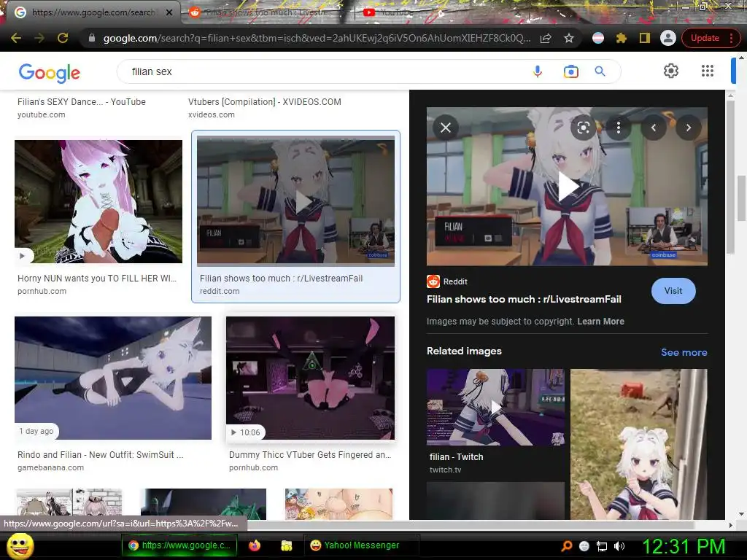Run the search with the magnifier icon
Screen dimensions: 747x560
[600, 71]
